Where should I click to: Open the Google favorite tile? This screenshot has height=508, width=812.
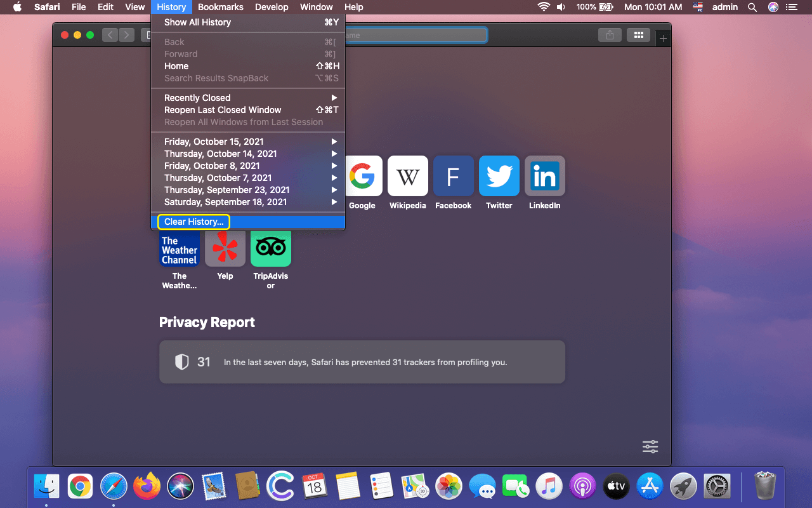(362, 176)
